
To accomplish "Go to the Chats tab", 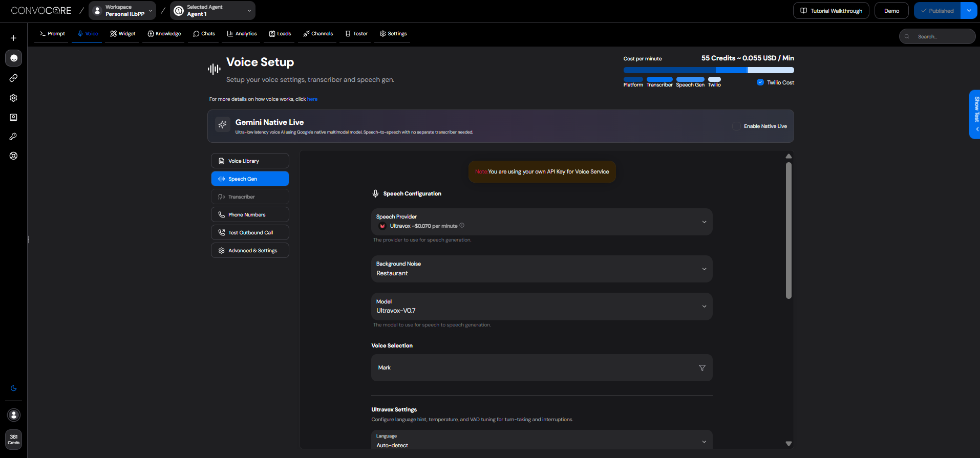I will click(x=204, y=34).
